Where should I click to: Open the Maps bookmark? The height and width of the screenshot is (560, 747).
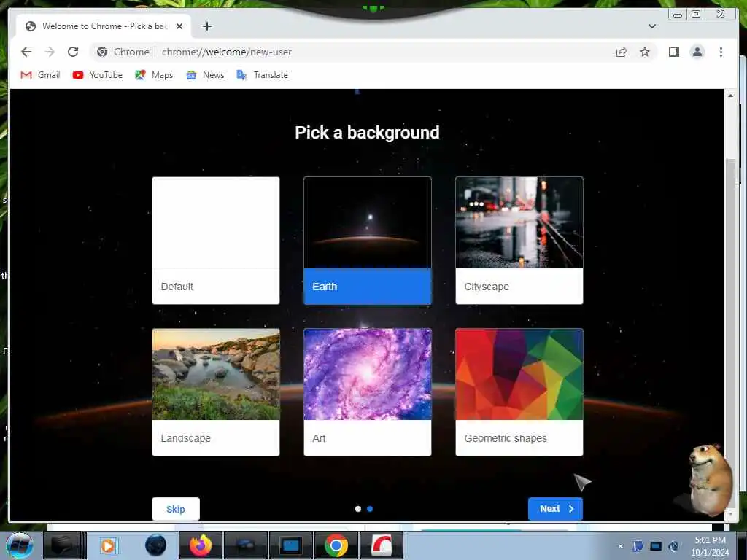pyautogui.click(x=154, y=75)
